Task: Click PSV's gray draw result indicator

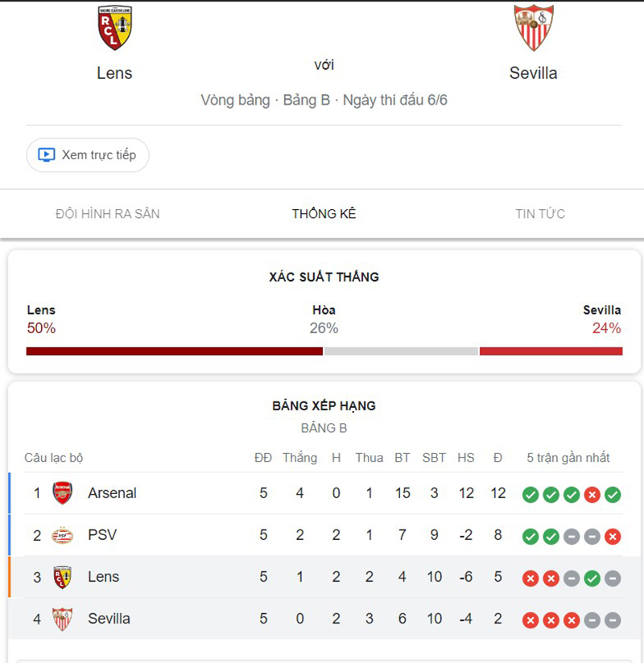Action: click(572, 535)
